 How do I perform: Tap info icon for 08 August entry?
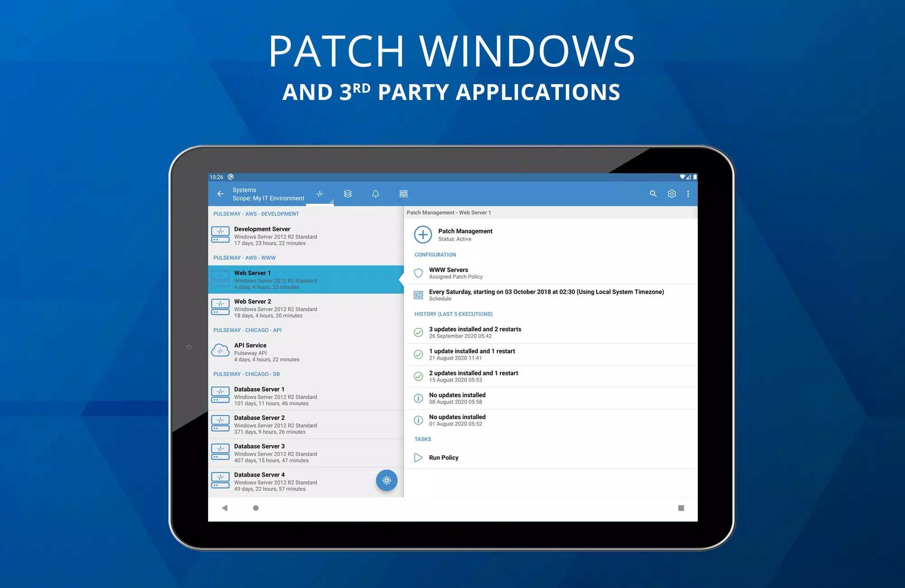(419, 398)
